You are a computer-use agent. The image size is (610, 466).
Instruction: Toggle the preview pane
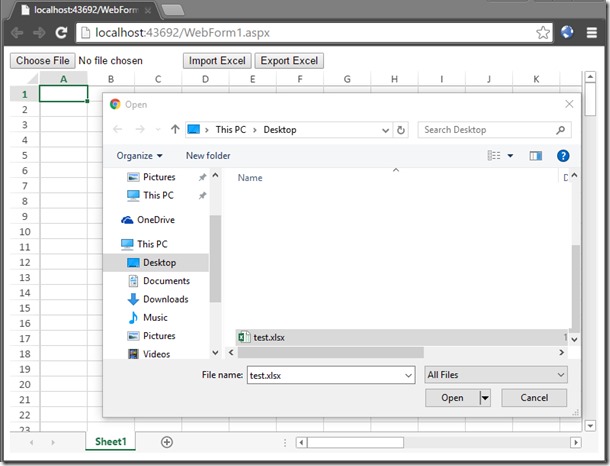pos(536,156)
